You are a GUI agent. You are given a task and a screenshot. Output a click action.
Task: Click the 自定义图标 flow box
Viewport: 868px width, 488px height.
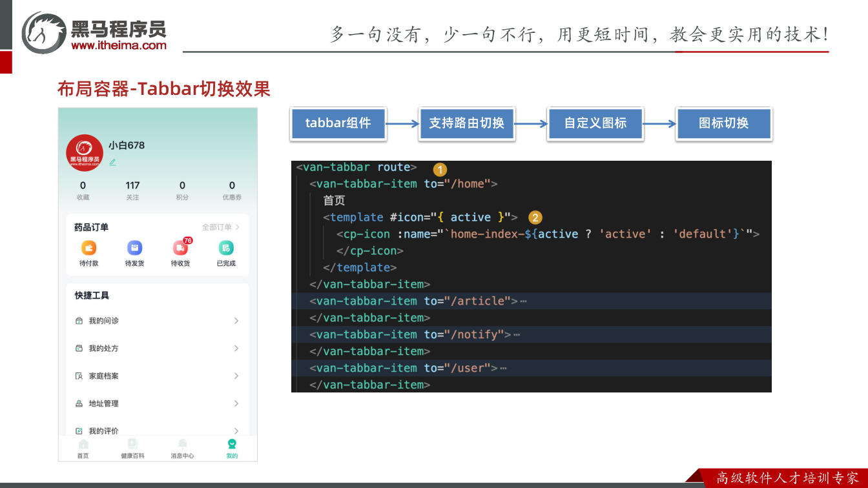pyautogui.click(x=595, y=123)
